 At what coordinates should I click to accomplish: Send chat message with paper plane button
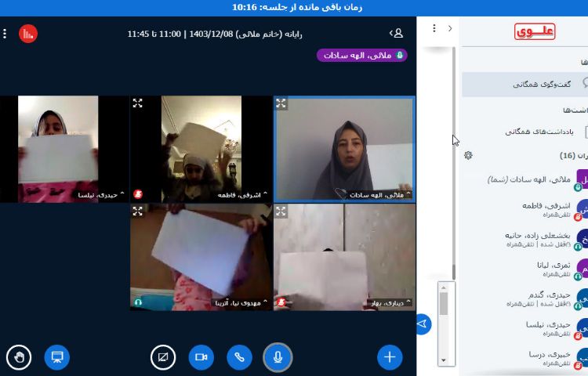click(423, 324)
